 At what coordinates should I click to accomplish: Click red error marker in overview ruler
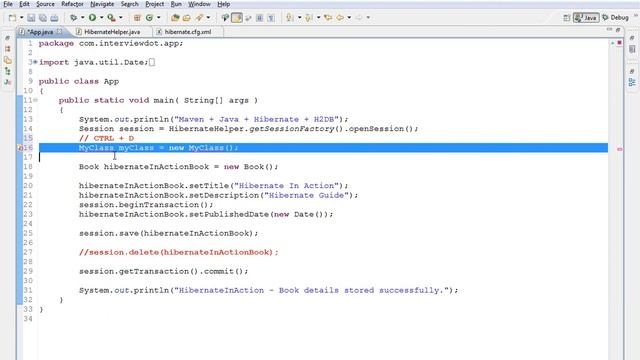620,149
